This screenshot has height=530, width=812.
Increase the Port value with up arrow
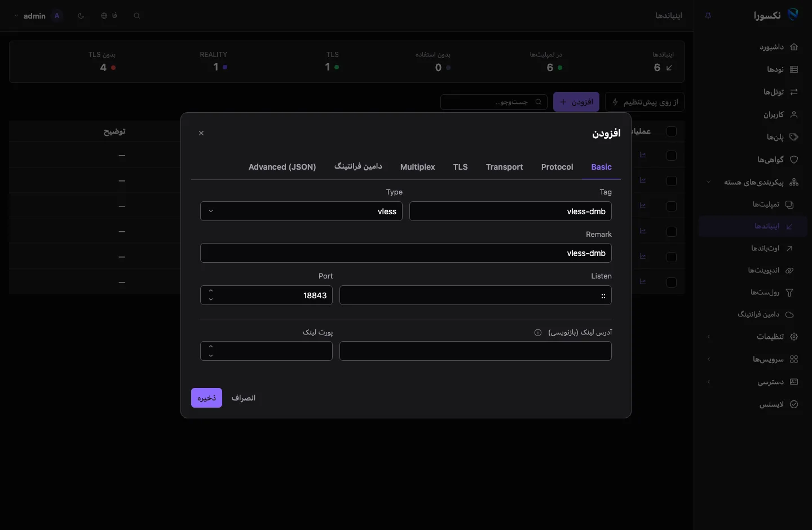pyautogui.click(x=211, y=291)
